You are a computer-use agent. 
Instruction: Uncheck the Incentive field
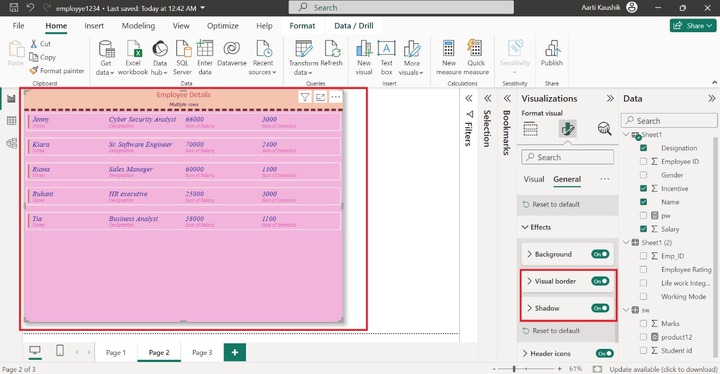(643, 188)
